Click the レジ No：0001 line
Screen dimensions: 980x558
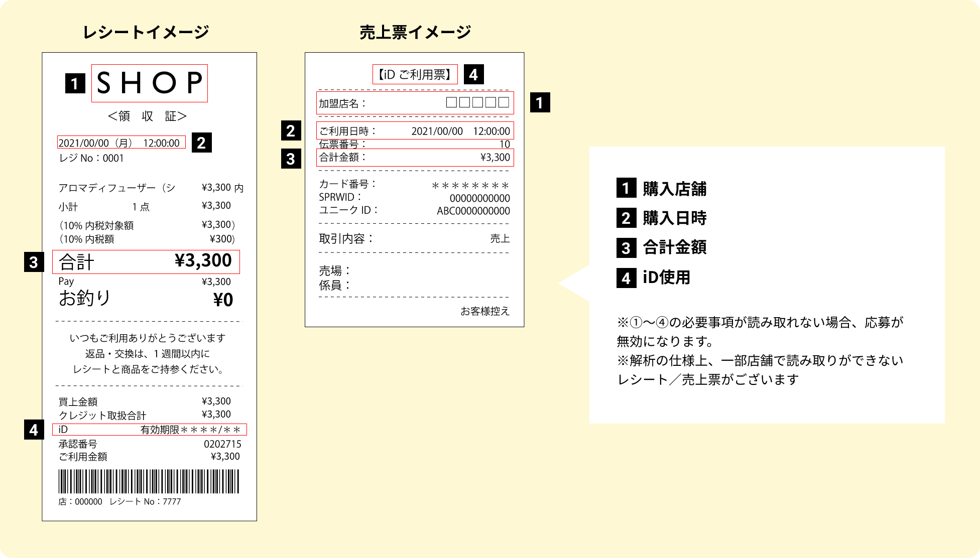(x=91, y=159)
